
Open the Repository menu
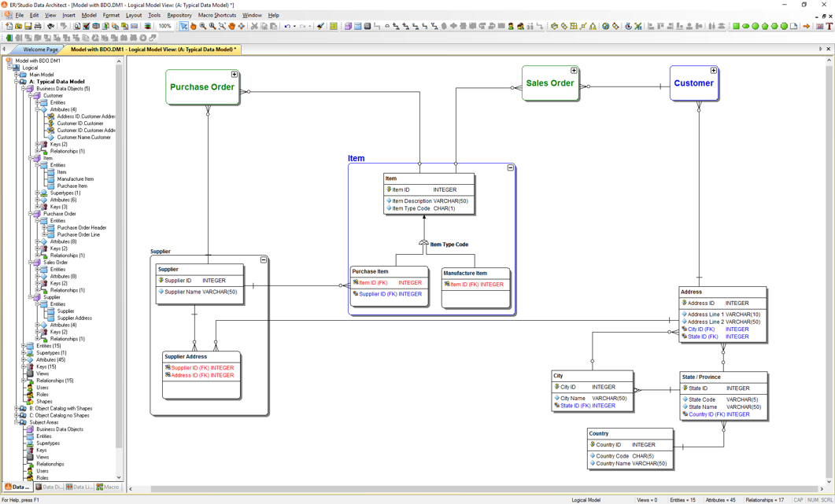tap(179, 15)
